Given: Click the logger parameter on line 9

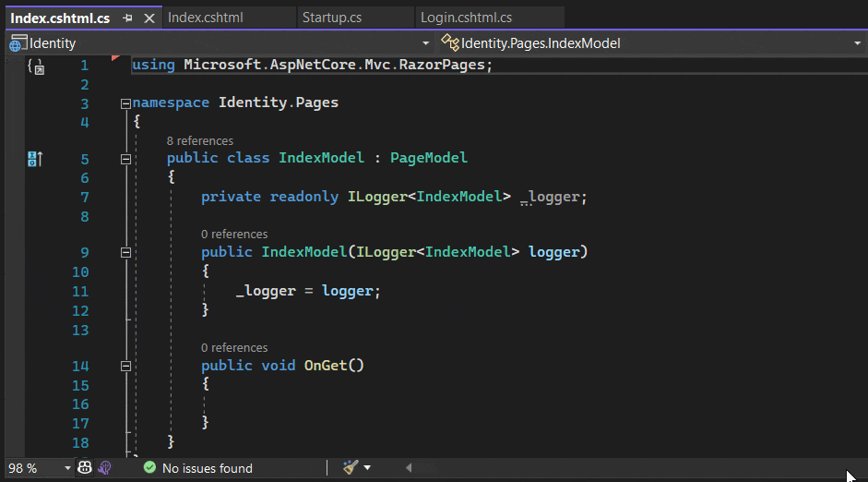Looking at the screenshot, I should [x=553, y=252].
